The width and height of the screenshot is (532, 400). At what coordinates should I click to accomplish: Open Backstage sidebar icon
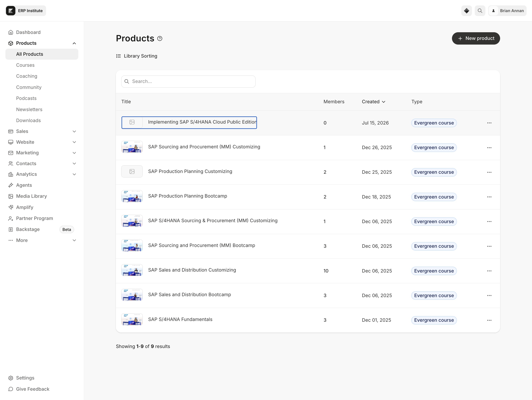pyautogui.click(x=11, y=229)
